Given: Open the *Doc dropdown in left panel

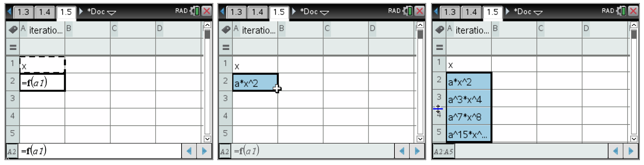Looking at the screenshot, I should pos(111,13).
